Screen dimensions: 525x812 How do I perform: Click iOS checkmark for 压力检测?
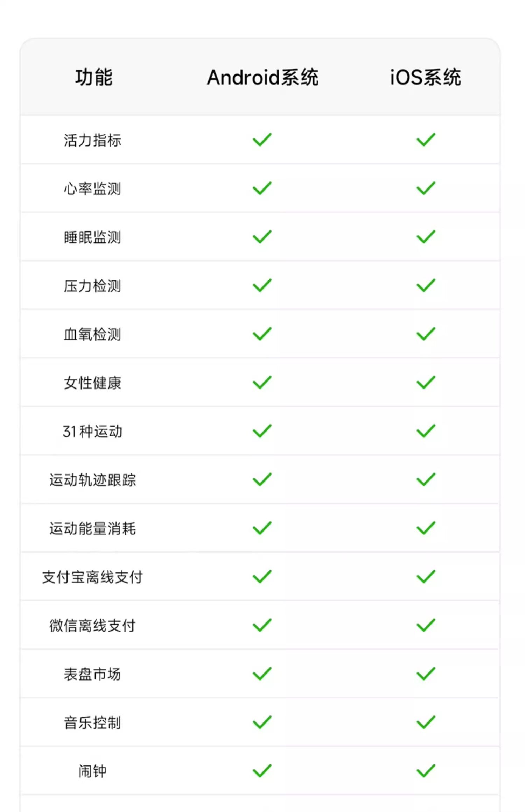pos(426,285)
